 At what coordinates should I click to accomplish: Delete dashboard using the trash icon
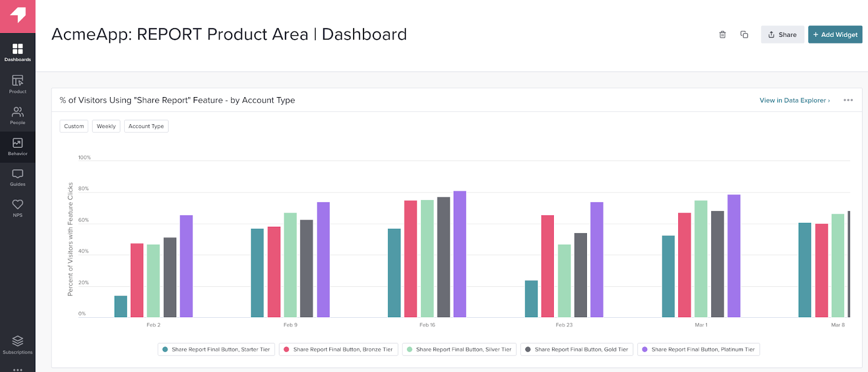723,35
